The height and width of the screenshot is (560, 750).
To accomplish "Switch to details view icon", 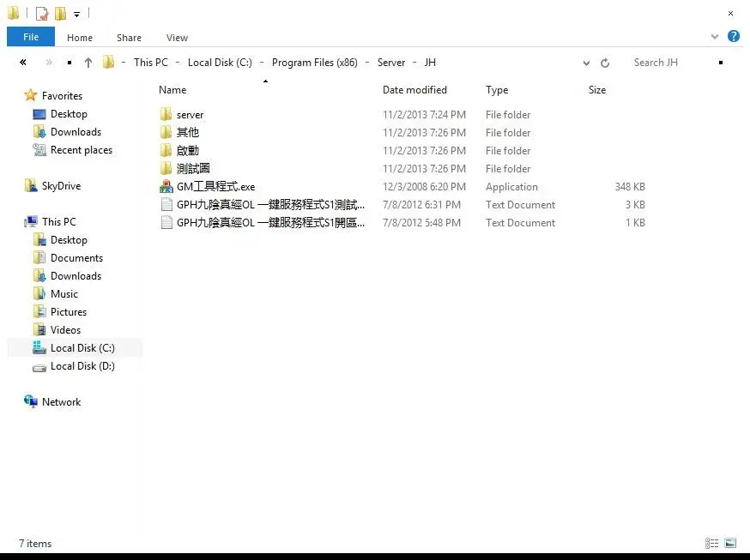I will tap(711, 543).
